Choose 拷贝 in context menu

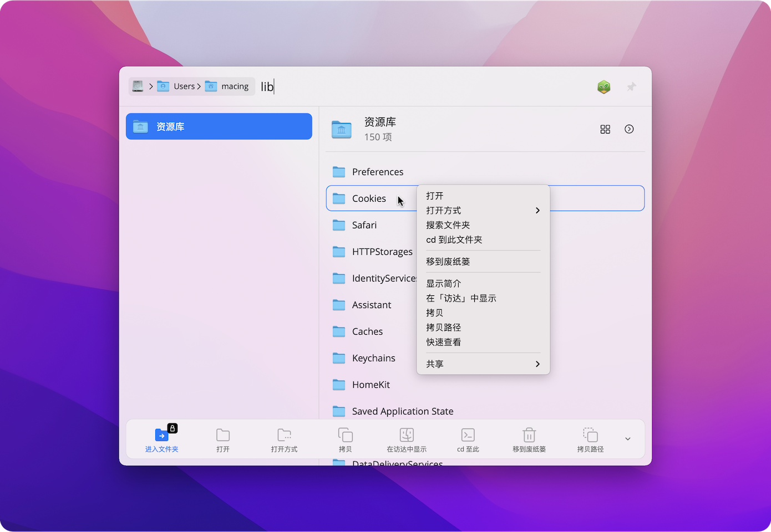coord(483,313)
